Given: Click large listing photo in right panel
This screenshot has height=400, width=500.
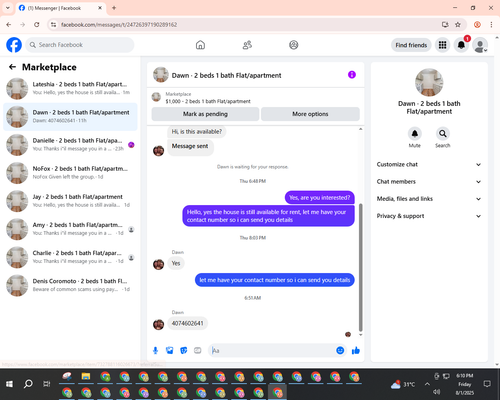Looking at the screenshot, I should [x=429, y=82].
